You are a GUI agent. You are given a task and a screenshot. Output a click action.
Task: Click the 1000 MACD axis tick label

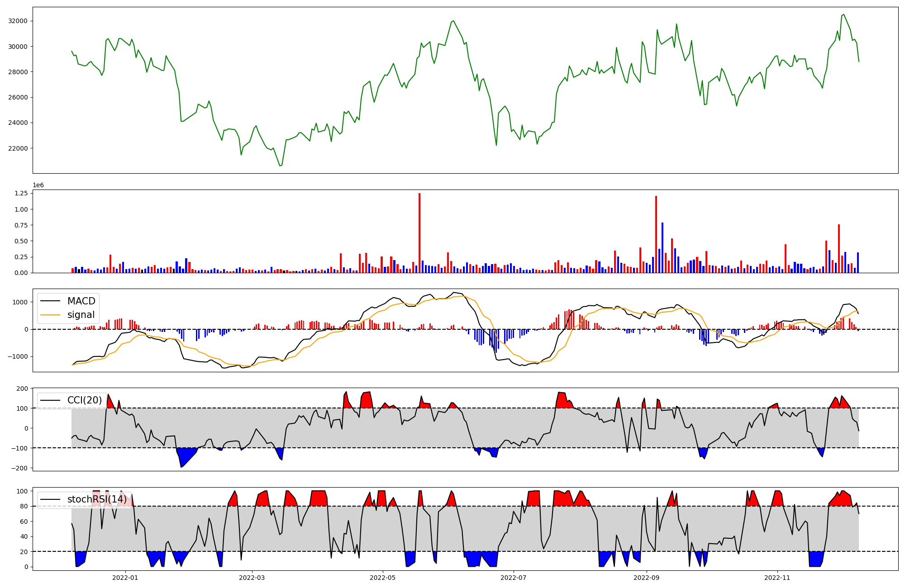coord(20,302)
